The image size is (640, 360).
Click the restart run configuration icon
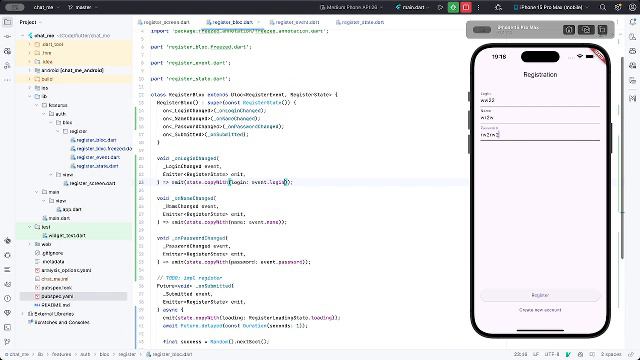(440, 7)
